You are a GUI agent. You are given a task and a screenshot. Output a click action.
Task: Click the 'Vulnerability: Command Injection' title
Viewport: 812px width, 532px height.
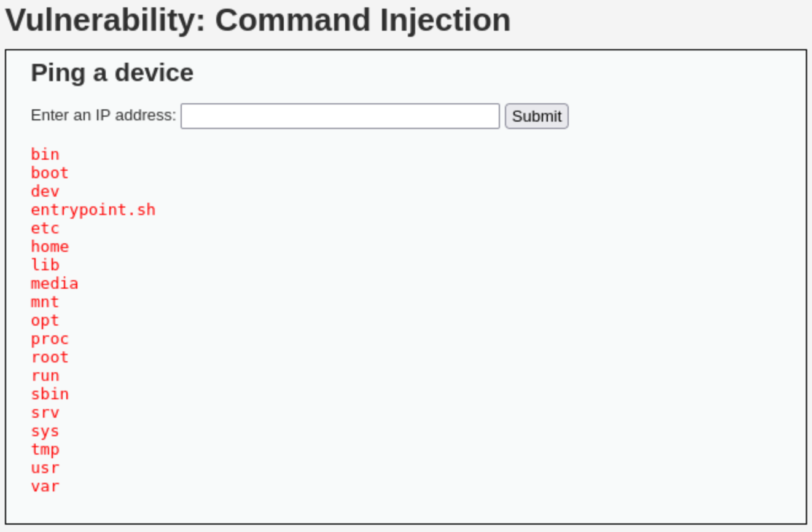[258, 20]
